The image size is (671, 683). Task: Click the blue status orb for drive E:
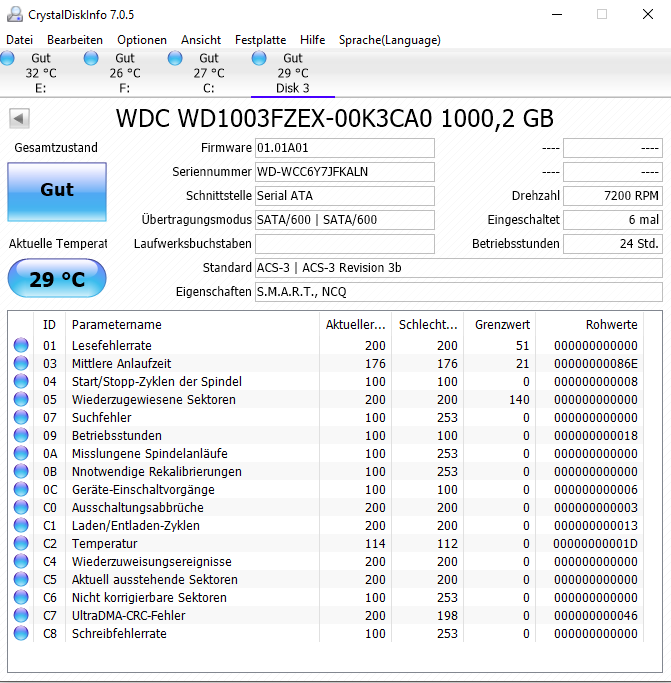coord(7,58)
